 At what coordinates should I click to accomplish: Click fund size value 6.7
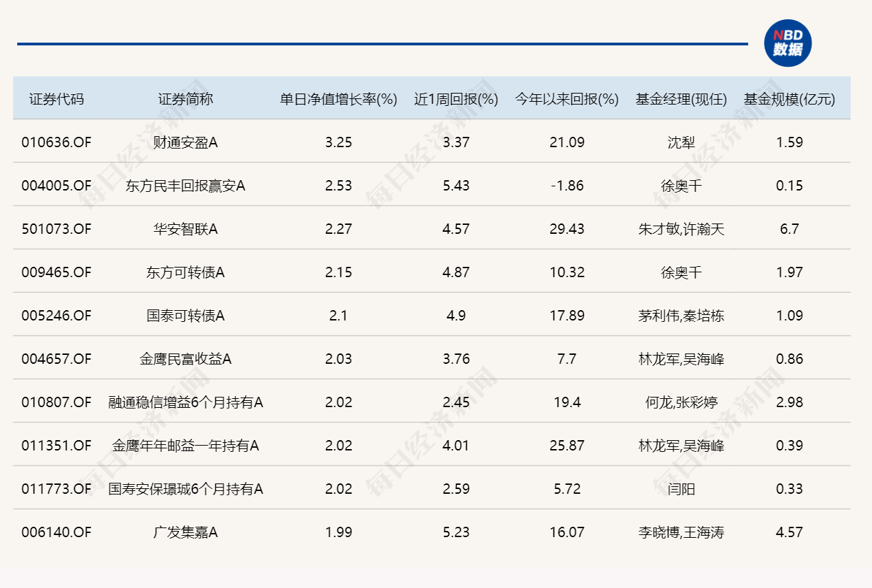[789, 229]
